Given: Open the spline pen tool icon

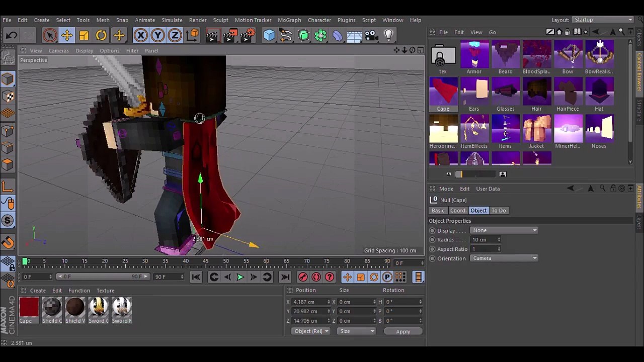Looking at the screenshot, I should click(x=286, y=35).
